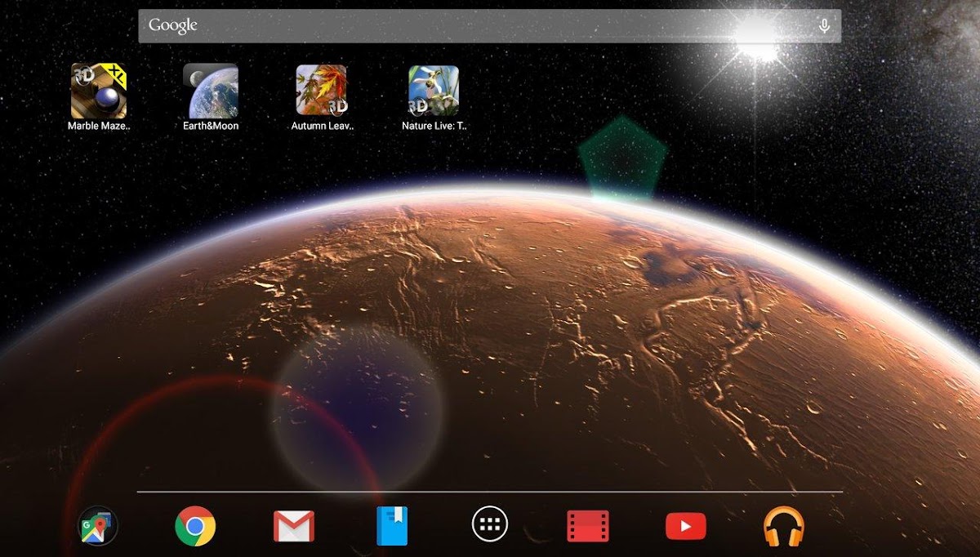Select the "Nature Live: T.." text label
Image resolution: width=980 pixels, height=557 pixels.
[434, 127]
